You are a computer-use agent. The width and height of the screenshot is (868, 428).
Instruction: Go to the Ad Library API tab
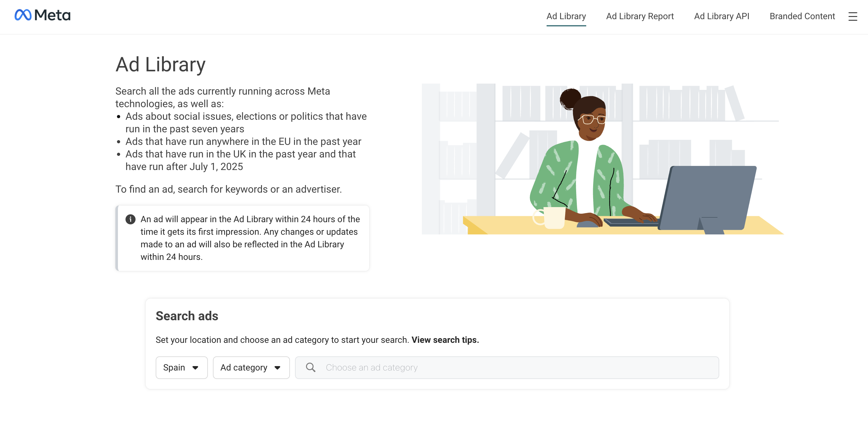tap(721, 16)
